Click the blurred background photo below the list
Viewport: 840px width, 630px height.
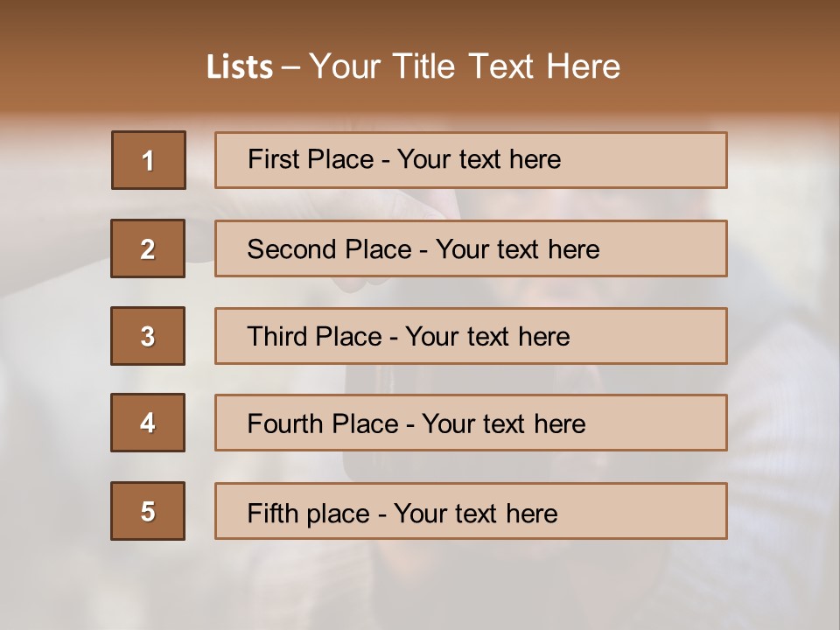(420, 586)
